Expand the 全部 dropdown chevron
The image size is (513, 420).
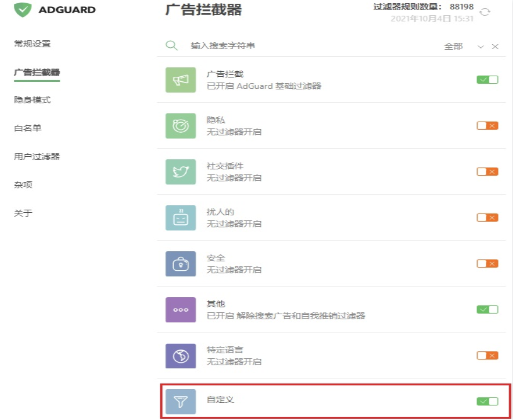[x=480, y=47]
